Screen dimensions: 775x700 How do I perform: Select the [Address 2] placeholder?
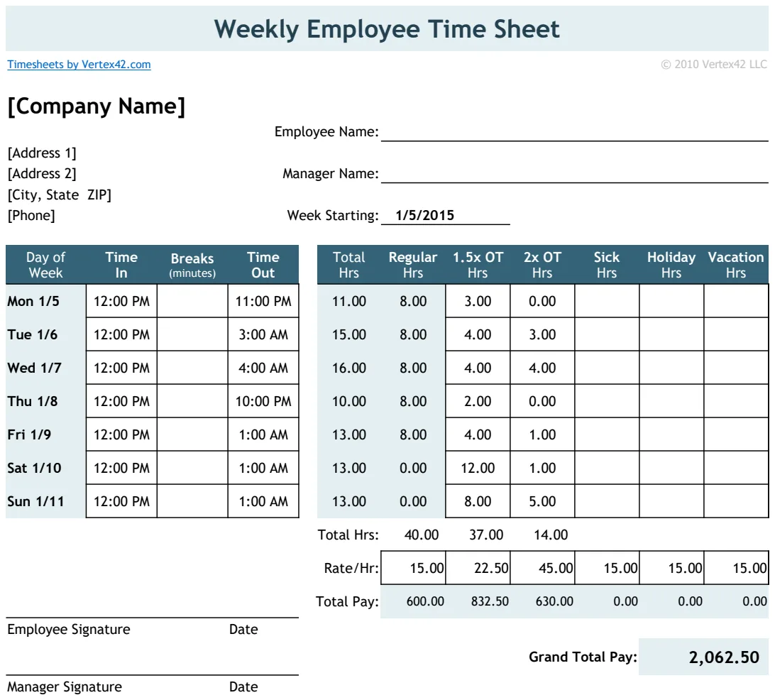(x=42, y=174)
